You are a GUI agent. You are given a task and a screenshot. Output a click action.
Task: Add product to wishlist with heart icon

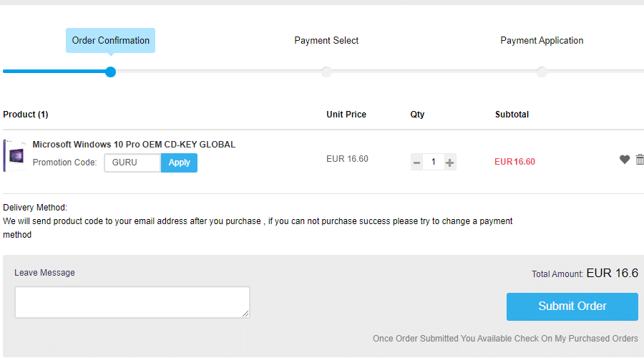(624, 160)
